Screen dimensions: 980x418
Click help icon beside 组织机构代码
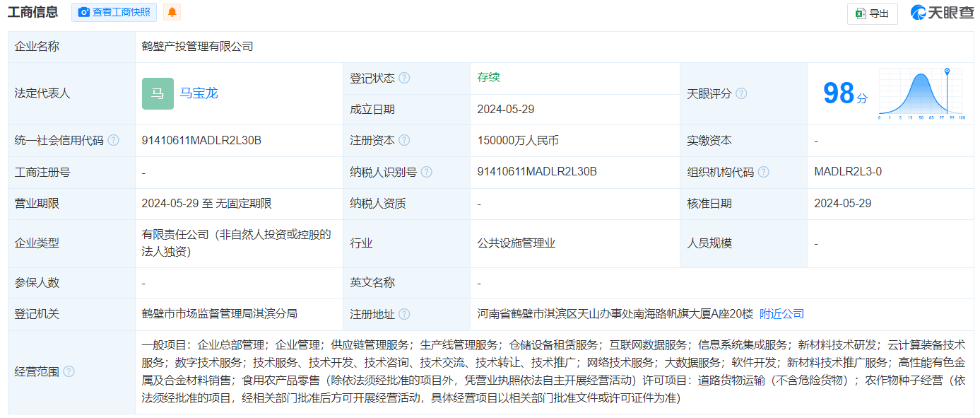pyautogui.click(x=763, y=172)
